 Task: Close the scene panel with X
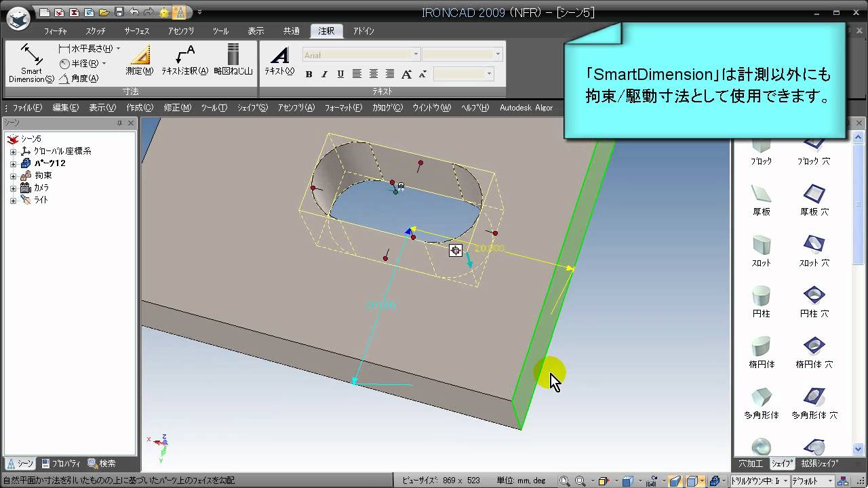[x=132, y=123]
